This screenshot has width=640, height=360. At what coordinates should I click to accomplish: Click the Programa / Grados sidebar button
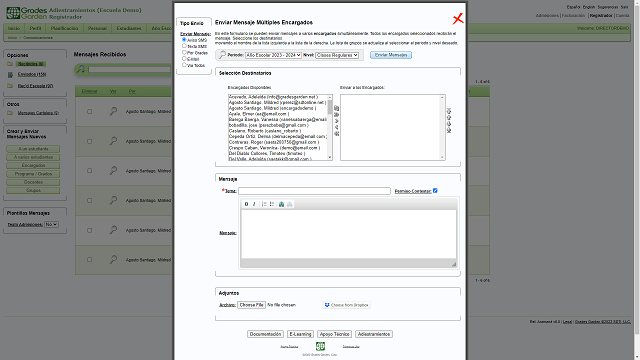pyautogui.click(x=33, y=174)
